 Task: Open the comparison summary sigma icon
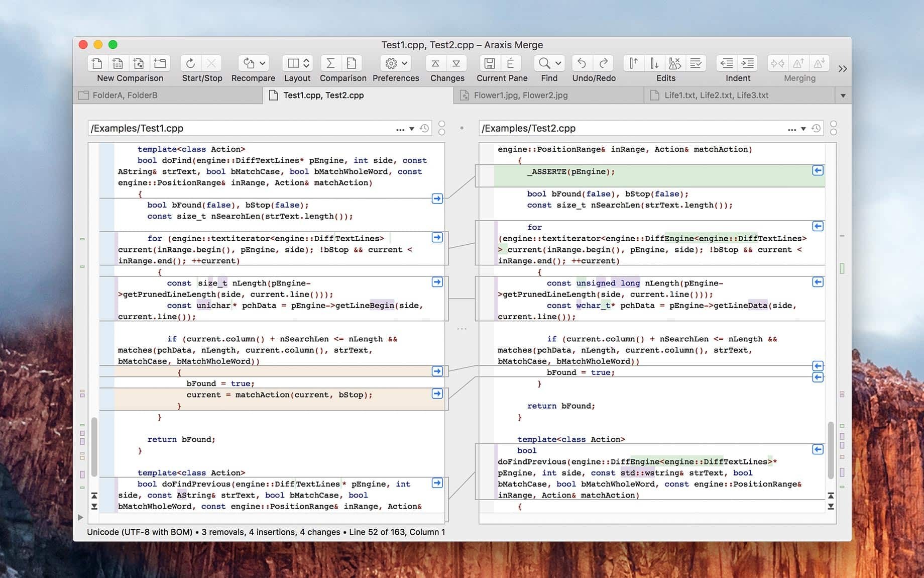330,63
